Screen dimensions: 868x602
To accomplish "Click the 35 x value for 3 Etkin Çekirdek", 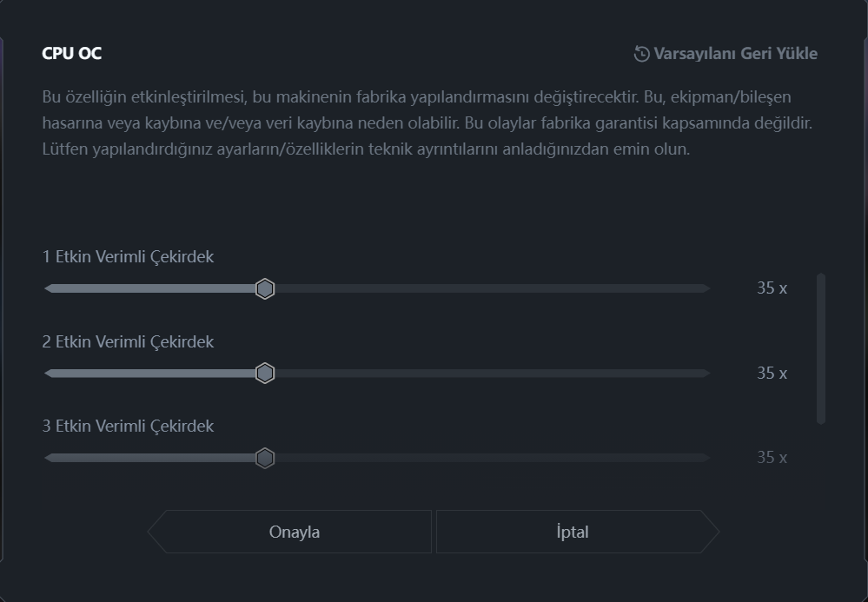I will (x=772, y=458).
